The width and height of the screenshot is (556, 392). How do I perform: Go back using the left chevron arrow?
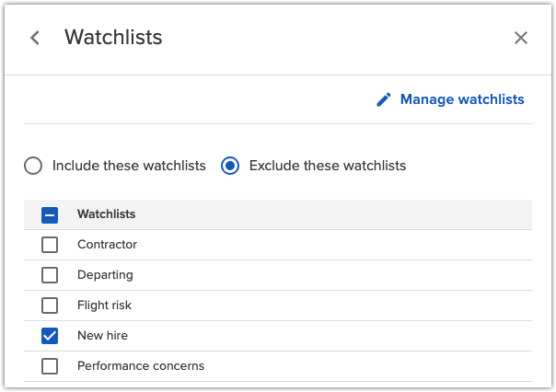click(35, 38)
